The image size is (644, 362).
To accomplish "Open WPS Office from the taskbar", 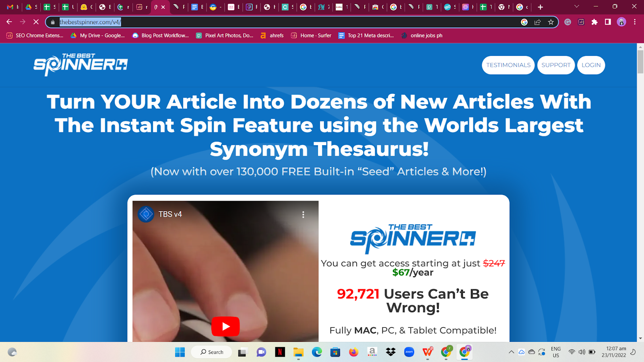I will (428, 352).
